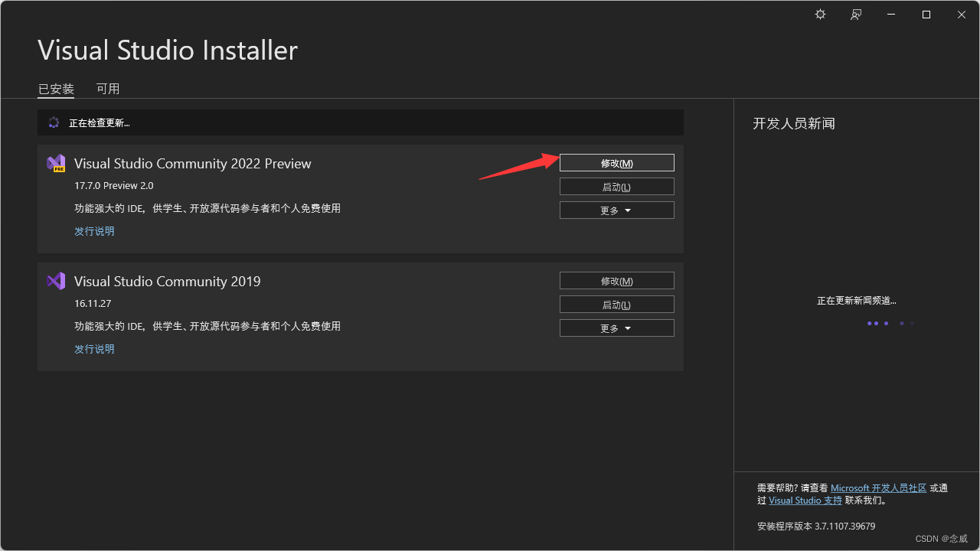Open 发行说明 link for 2022 Preview

[x=94, y=231]
